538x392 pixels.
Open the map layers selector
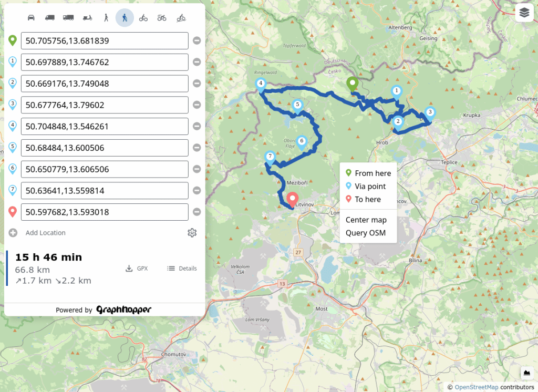(x=524, y=13)
